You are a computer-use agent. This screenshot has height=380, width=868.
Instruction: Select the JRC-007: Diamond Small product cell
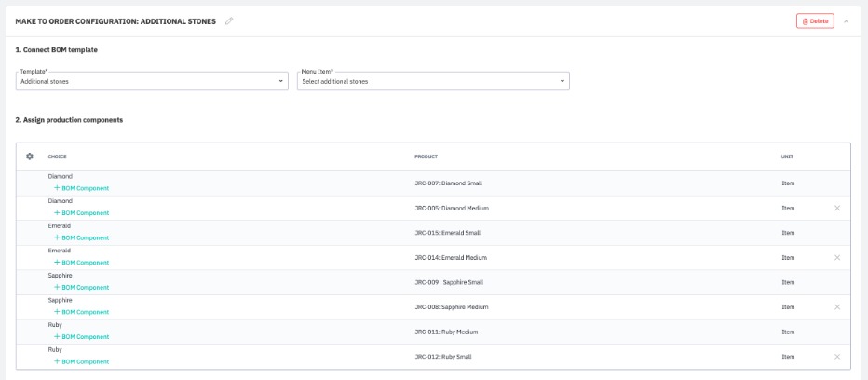coord(448,183)
